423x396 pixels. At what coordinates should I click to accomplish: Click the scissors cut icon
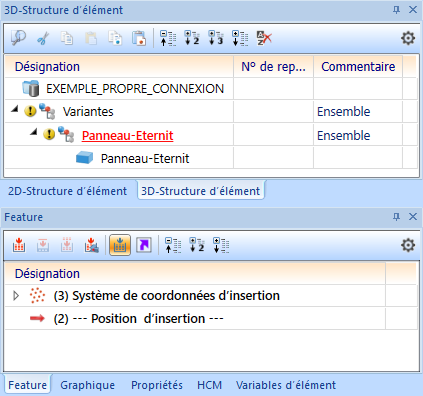43,38
